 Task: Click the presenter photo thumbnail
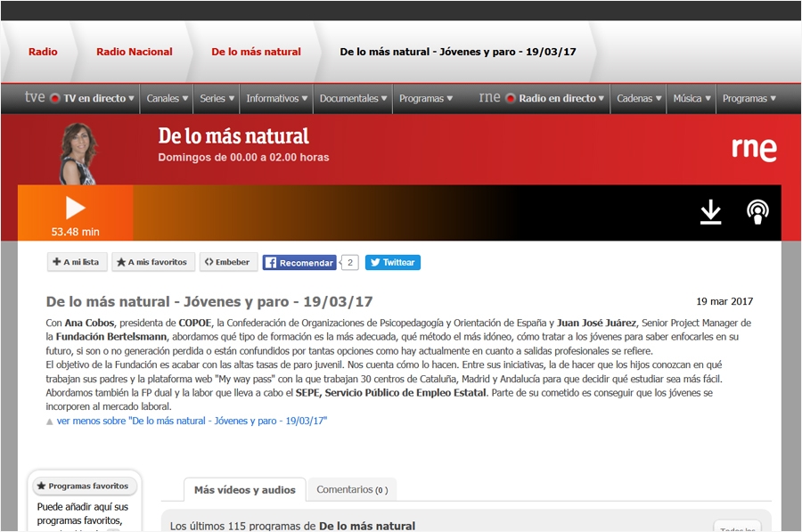tap(78, 153)
